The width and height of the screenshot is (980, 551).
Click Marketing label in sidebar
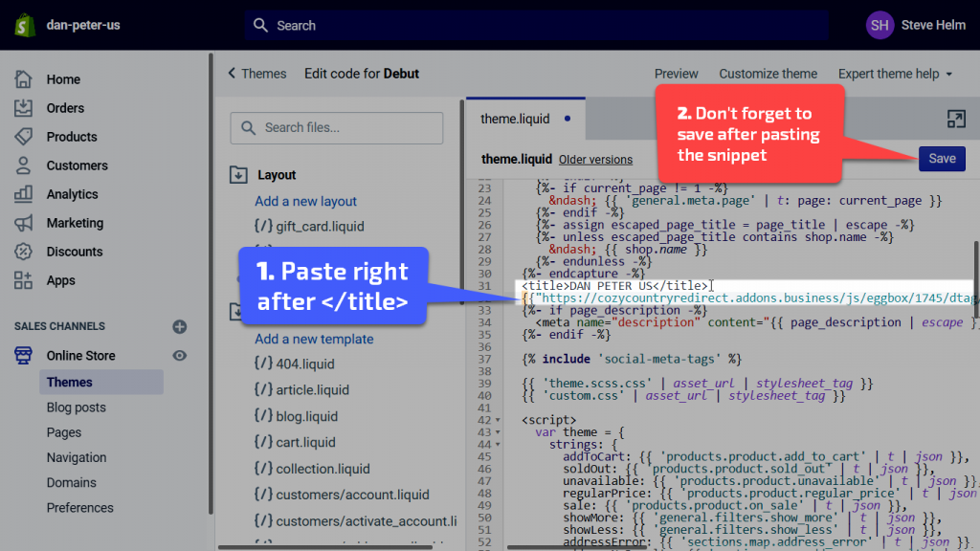(75, 223)
